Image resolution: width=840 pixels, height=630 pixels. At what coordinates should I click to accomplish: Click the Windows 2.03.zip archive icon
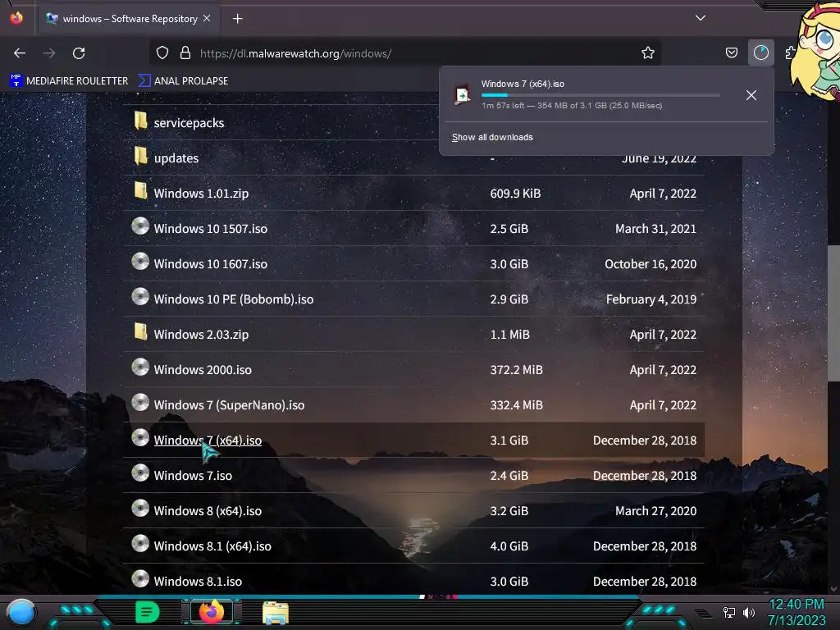[140, 331]
